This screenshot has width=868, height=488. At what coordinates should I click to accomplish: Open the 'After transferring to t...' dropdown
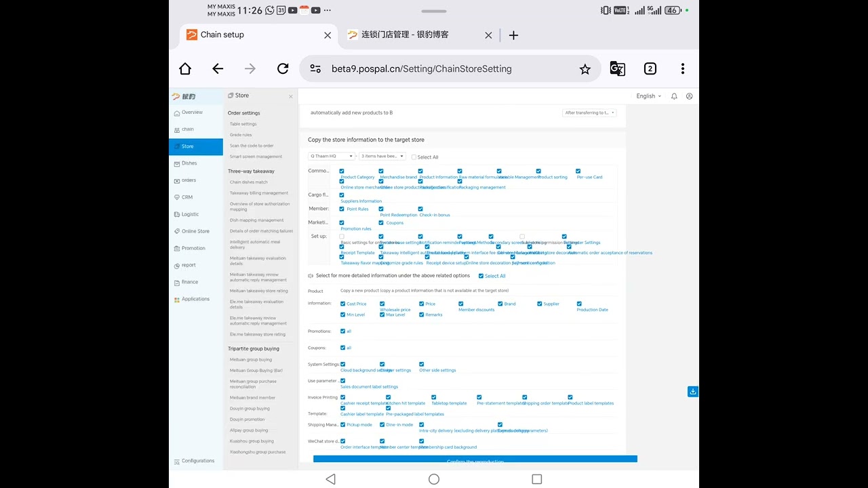click(589, 113)
